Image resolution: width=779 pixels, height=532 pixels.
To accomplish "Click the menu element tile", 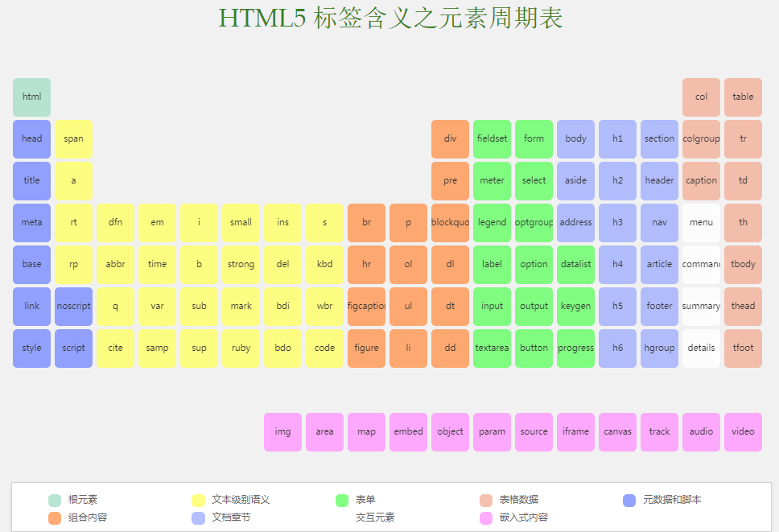I will [x=701, y=222].
